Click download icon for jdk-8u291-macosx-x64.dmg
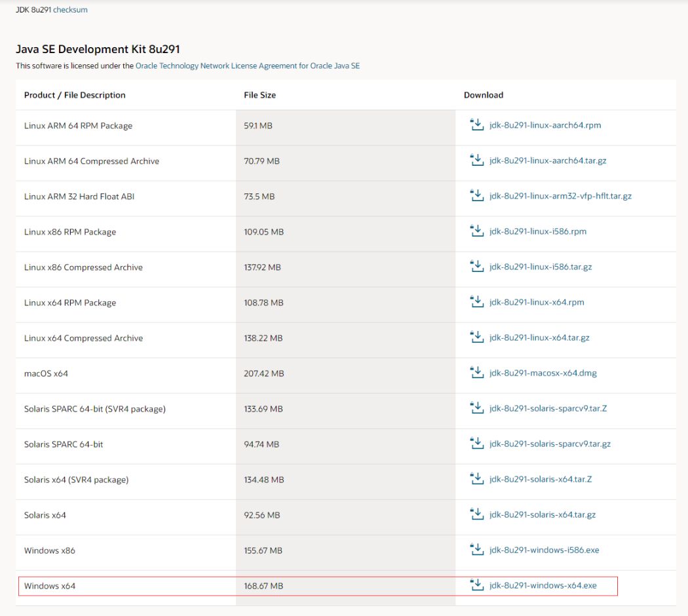 pyautogui.click(x=476, y=372)
